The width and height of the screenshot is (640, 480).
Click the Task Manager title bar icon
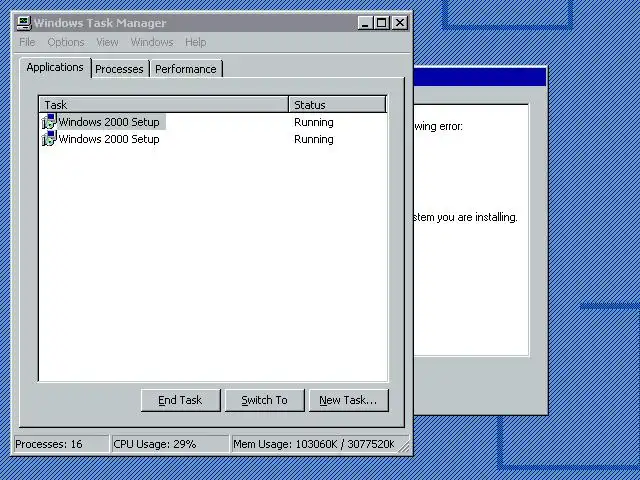(x=24, y=23)
